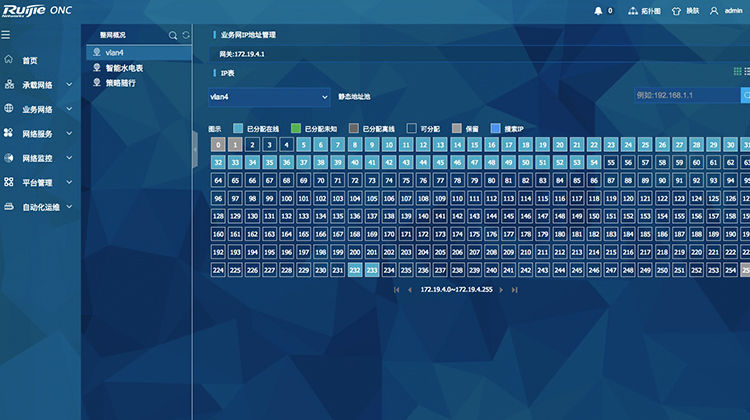Select 智能水电表 in the tree
750x420 pixels.
(x=124, y=68)
